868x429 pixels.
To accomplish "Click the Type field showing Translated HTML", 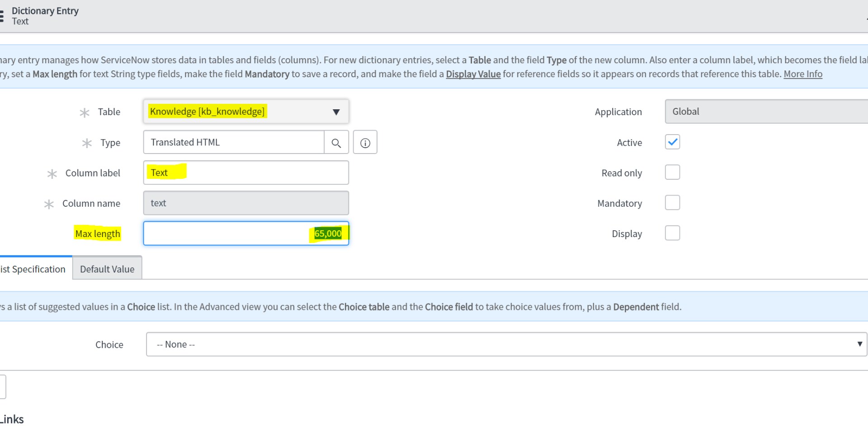I will coord(233,142).
